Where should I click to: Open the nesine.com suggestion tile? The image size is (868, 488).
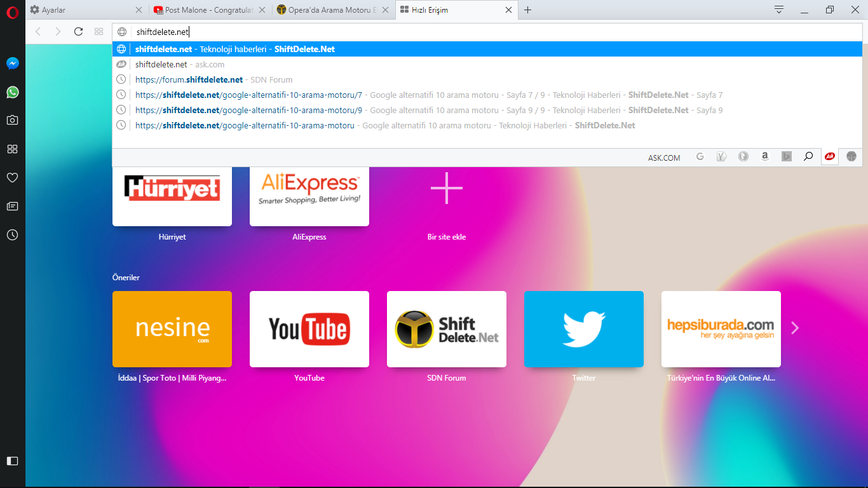coord(172,329)
